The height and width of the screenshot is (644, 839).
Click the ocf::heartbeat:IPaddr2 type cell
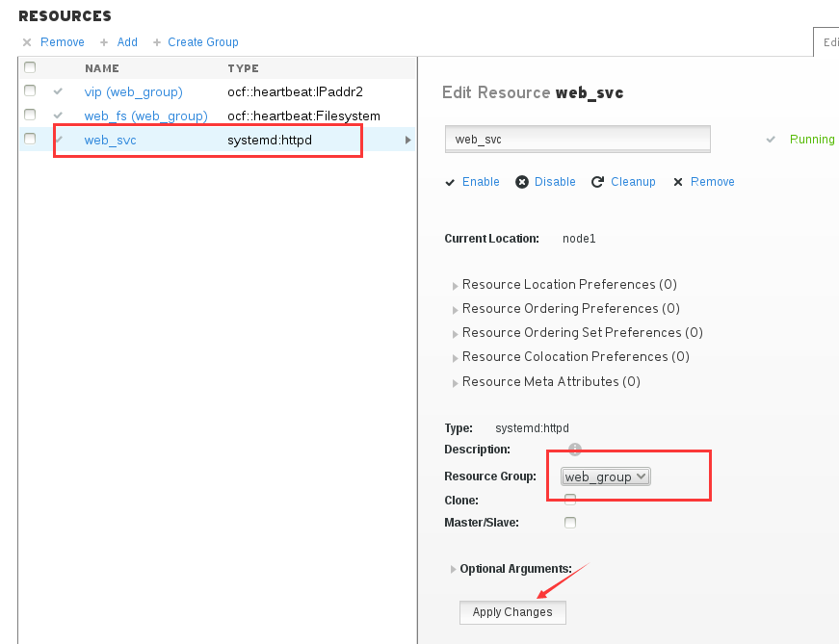pos(295,92)
